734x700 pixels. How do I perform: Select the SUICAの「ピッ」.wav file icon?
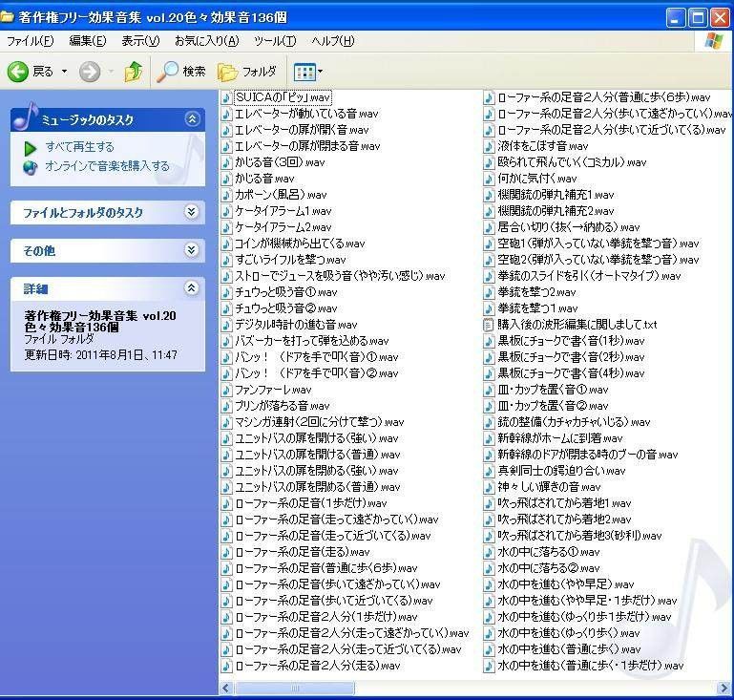tap(226, 97)
